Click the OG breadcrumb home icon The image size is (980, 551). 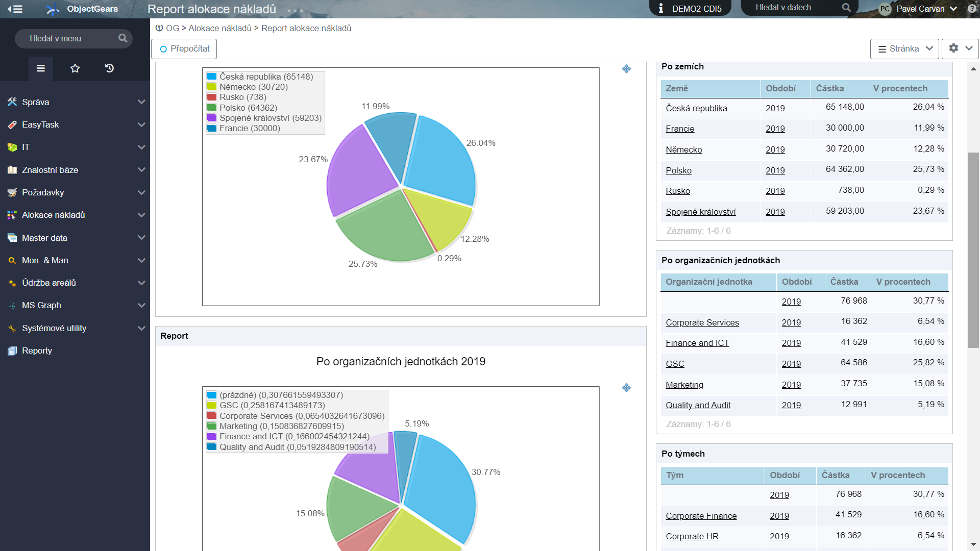click(159, 28)
